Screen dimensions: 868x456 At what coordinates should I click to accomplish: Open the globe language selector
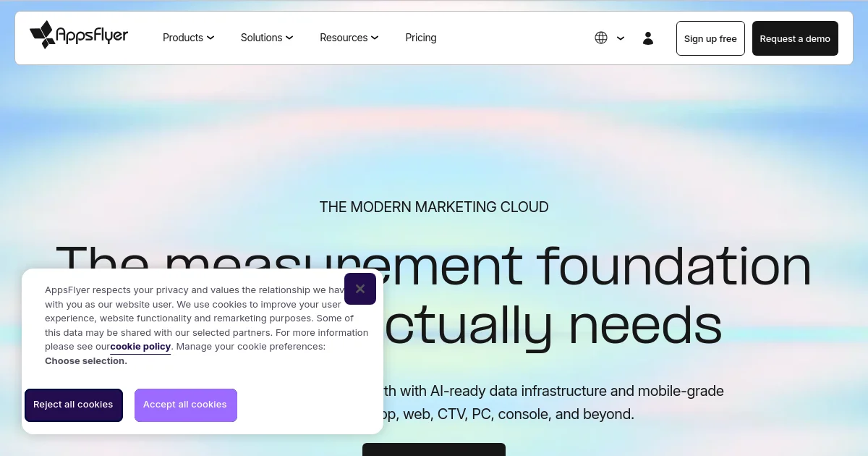pyautogui.click(x=601, y=38)
